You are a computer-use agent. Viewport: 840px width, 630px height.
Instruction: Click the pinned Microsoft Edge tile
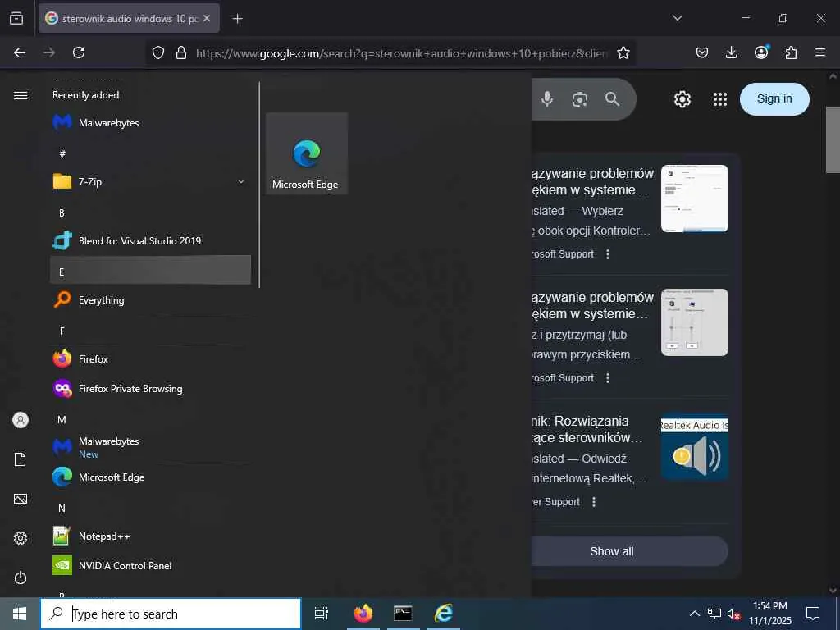coord(307,153)
